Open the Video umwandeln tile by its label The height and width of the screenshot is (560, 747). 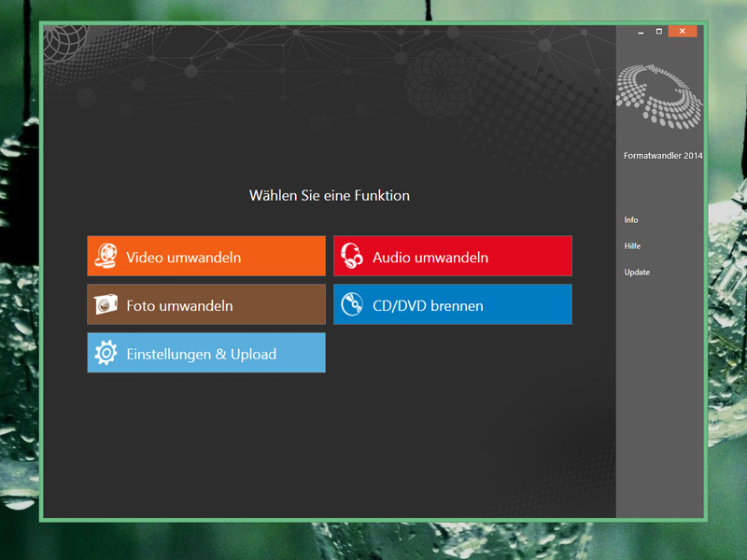[184, 257]
